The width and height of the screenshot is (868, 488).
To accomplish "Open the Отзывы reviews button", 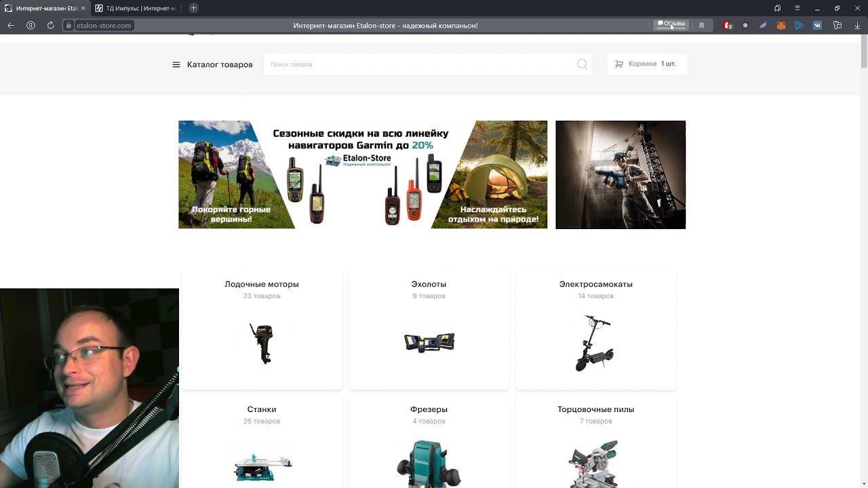I will pos(671,24).
